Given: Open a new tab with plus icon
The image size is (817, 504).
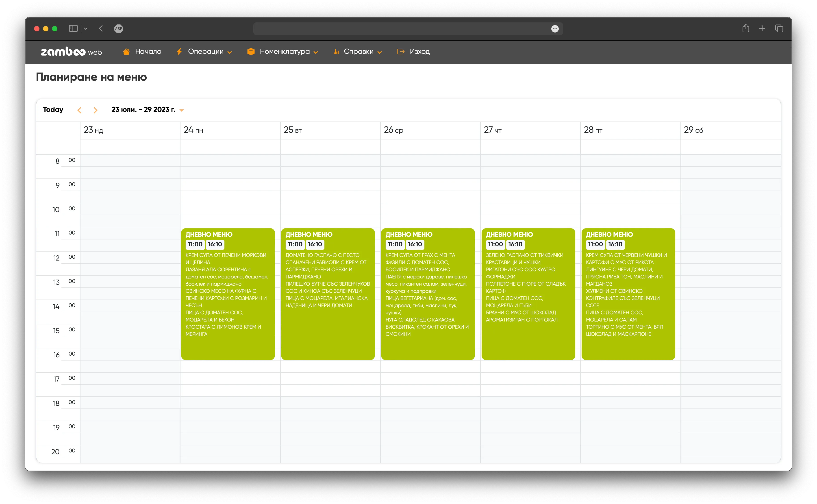Looking at the screenshot, I should coord(762,29).
